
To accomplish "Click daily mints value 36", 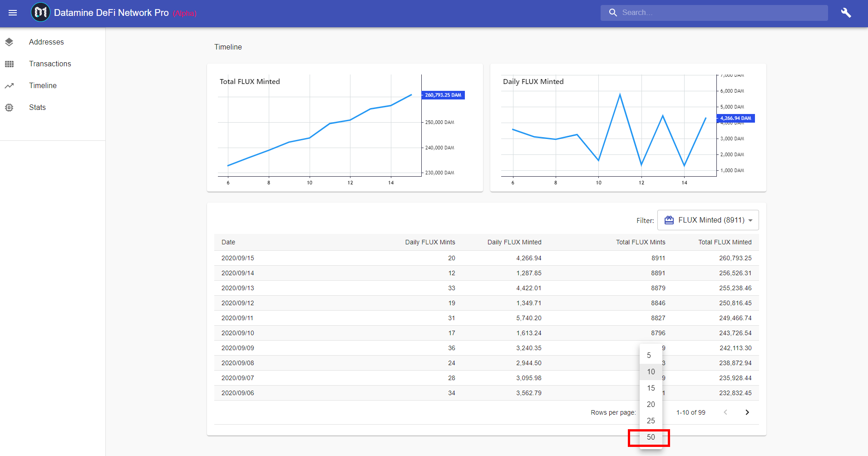I will (452, 348).
